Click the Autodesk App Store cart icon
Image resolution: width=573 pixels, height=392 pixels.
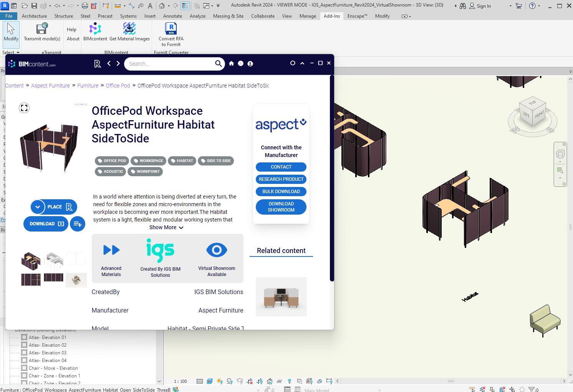pos(519,6)
